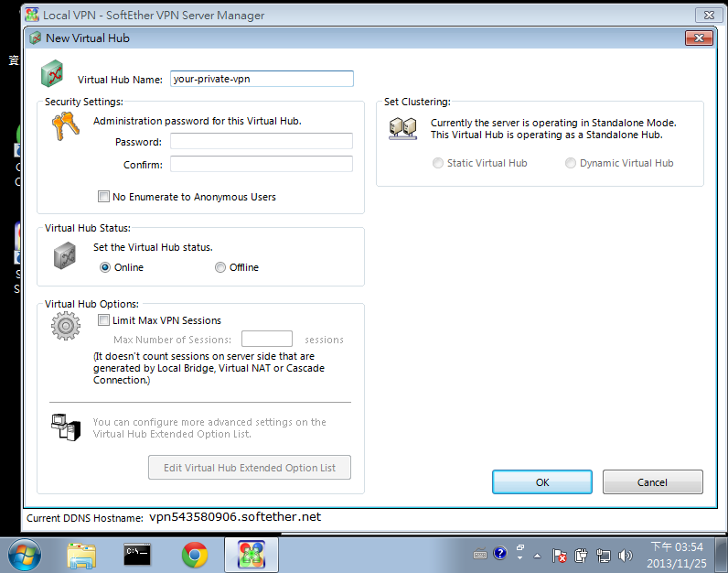Image resolution: width=728 pixels, height=573 pixels.
Task: Click the Password input field
Action: [x=262, y=141]
